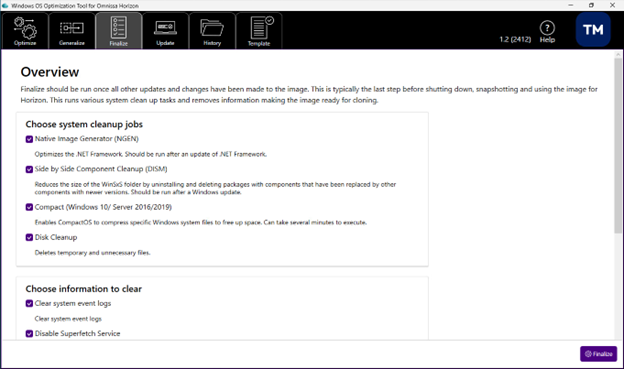This screenshot has width=624, height=369.
Task: Uncheck Side by Side Component Cleanup (DISM)
Action: [29, 169]
